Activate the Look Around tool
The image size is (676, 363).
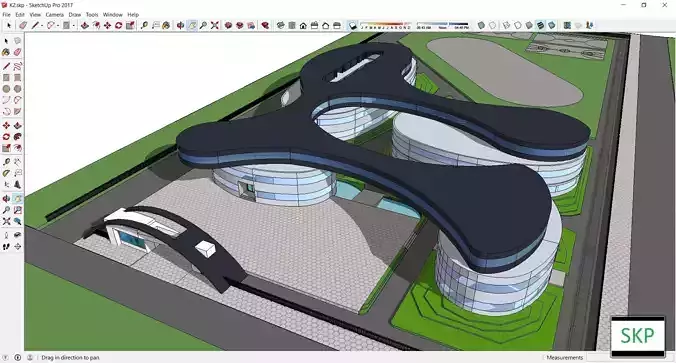pos(17,235)
